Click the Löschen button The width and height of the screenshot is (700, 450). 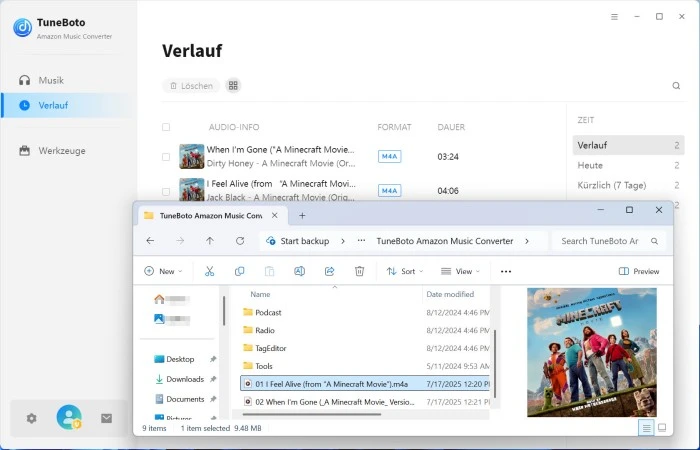[191, 86]
